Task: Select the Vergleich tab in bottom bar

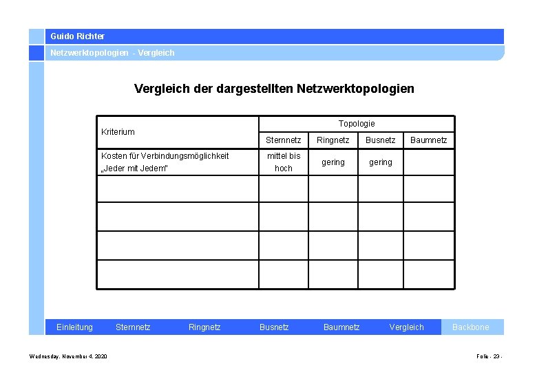Action: pyautogui.click(x=406, y=327)
